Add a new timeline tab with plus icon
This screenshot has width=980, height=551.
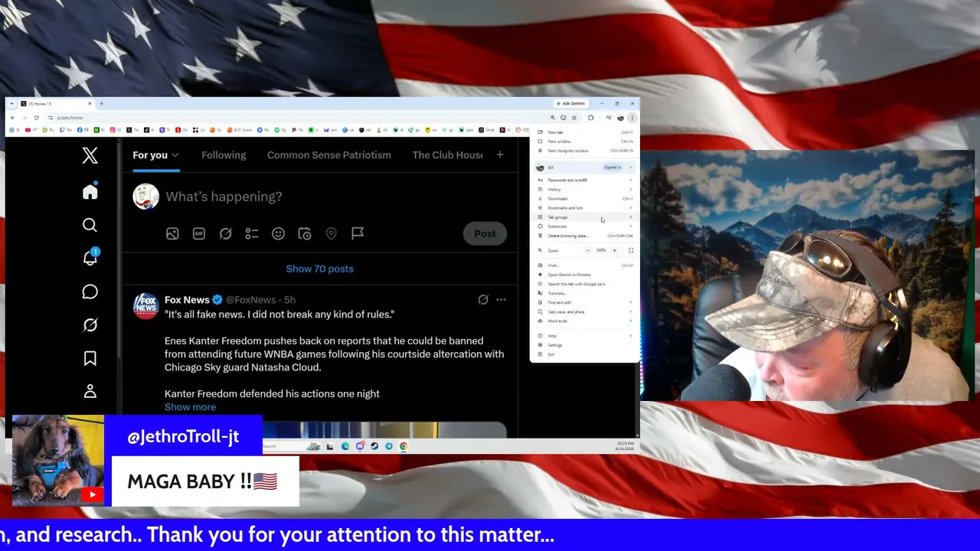pyautogui.click(x=500, y=155)
